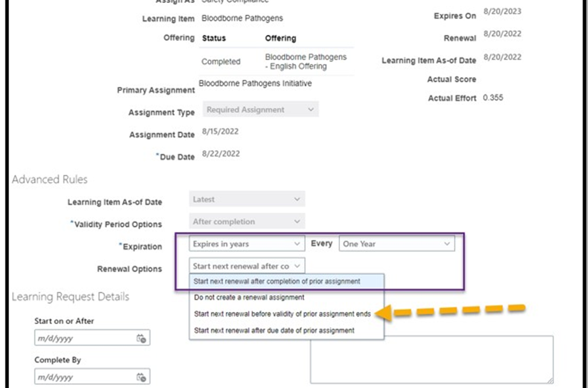588x388 pixels.
Task: Click inside the Complete By date field
Action: [x=84, y=376]
